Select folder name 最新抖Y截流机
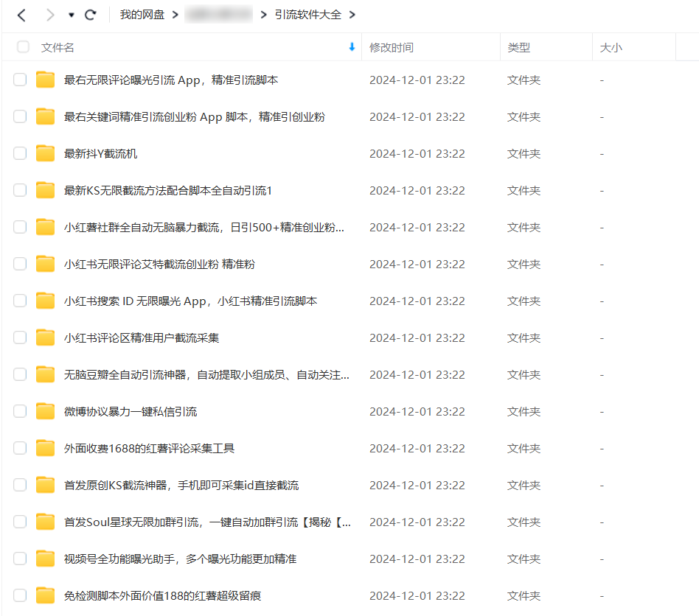699x616 pixels. click(x=100, y=154)
